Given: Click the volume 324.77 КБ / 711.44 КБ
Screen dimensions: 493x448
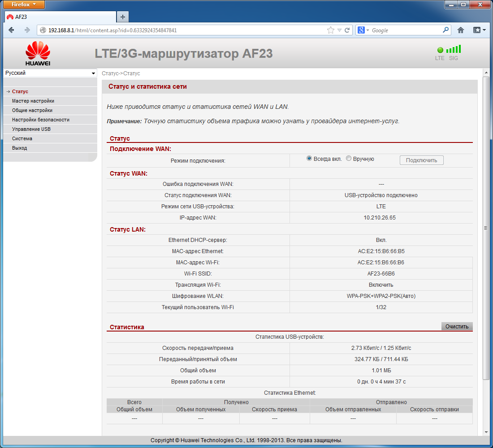Looking at the screenshot, I should pos(381,359).
